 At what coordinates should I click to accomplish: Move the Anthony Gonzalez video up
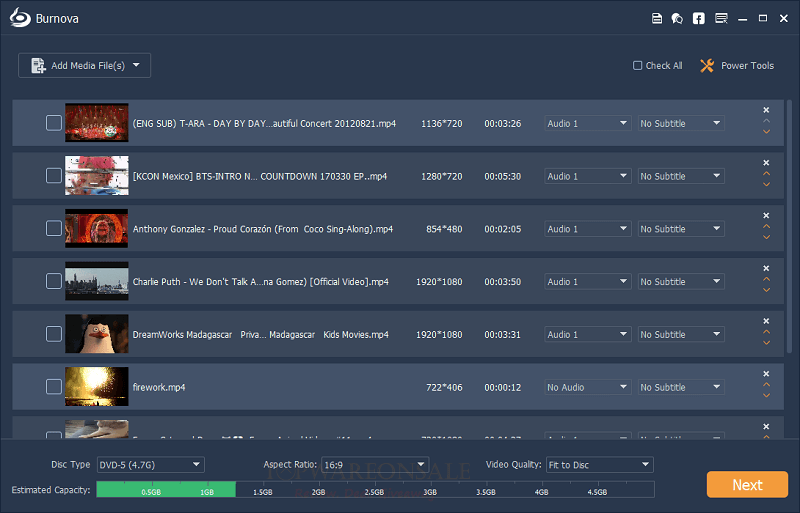pyautogui.click(x=766, y=226)
